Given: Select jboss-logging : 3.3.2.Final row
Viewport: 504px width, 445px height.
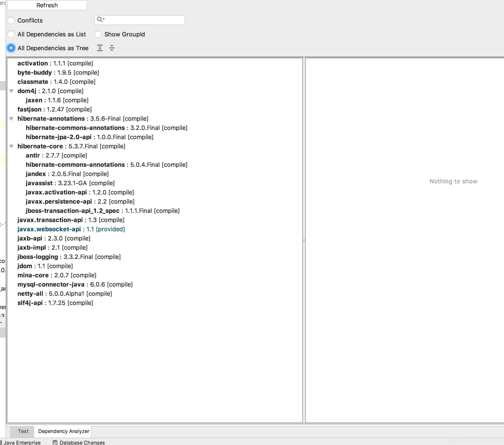Looking at the screenshot, I should 69,257.
